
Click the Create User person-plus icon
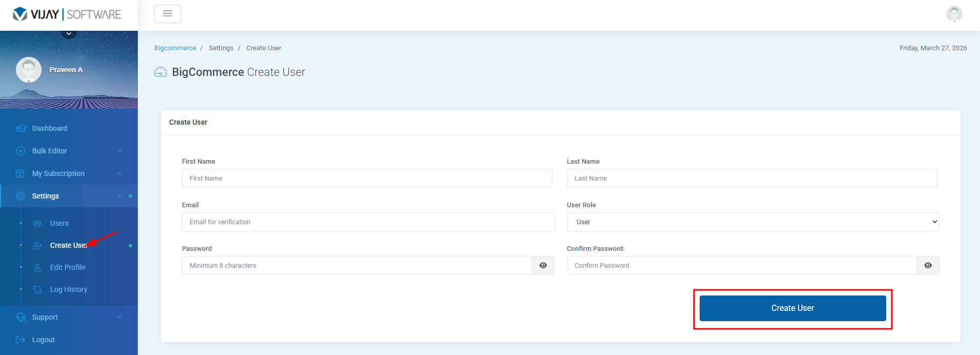click(x=37, y=245)
